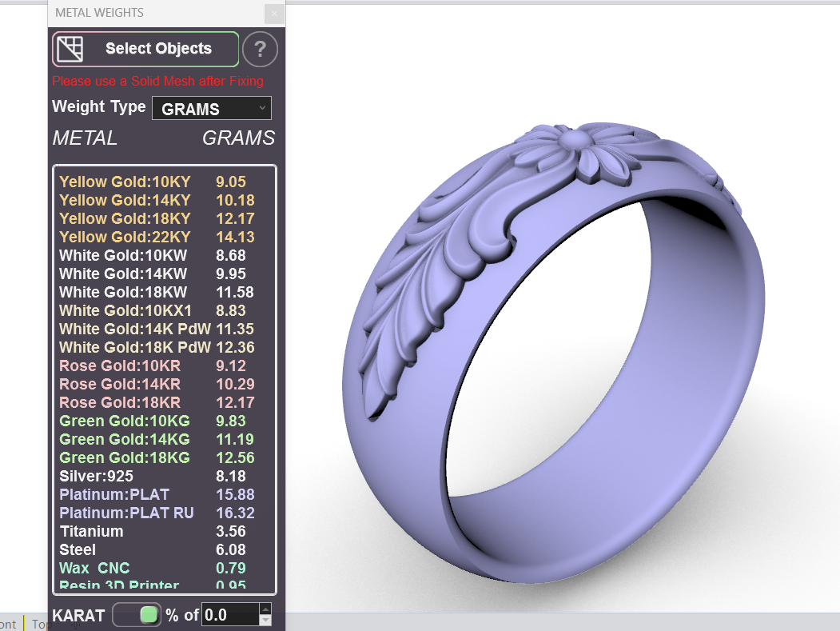Select the White Gold:18KW row
The width and height of the screenshot is (840, 631).
click(165, 292)
